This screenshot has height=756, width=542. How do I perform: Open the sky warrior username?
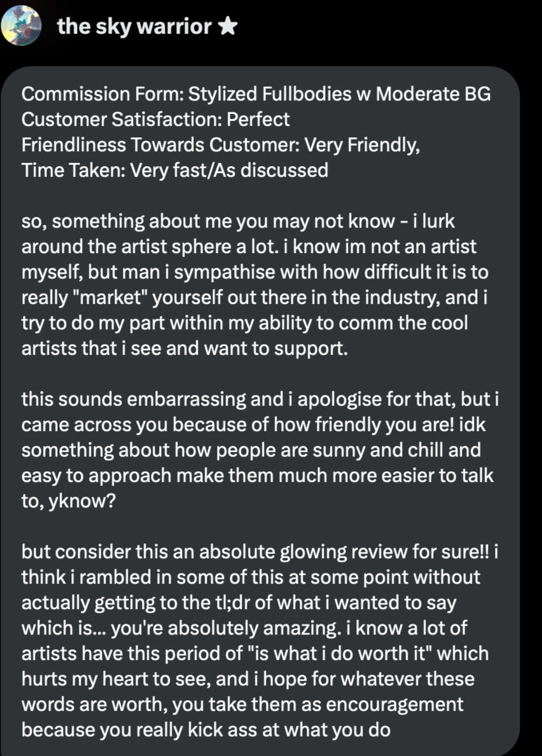tap(134, 26)
